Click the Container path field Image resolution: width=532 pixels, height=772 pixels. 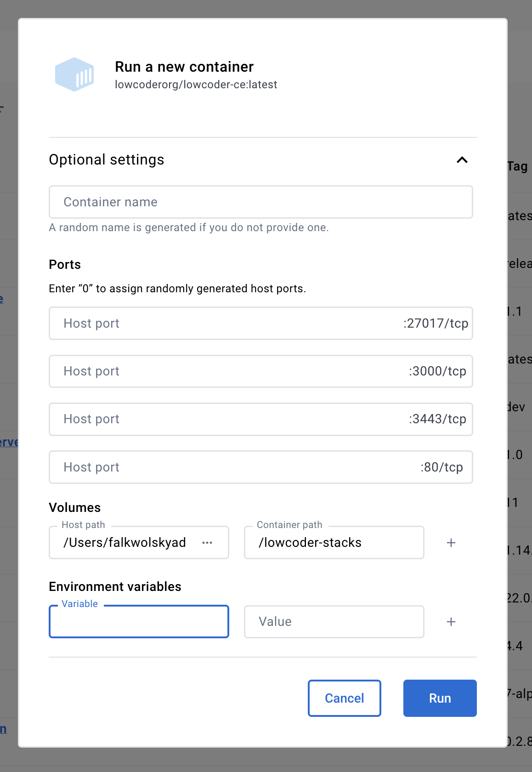pyautogui.click(x=334, y=543)
